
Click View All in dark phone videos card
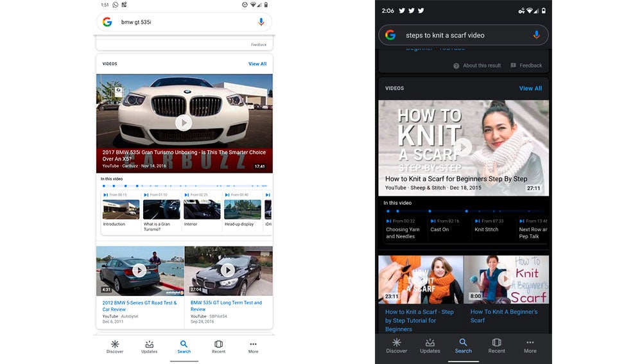tap(530, 89)
